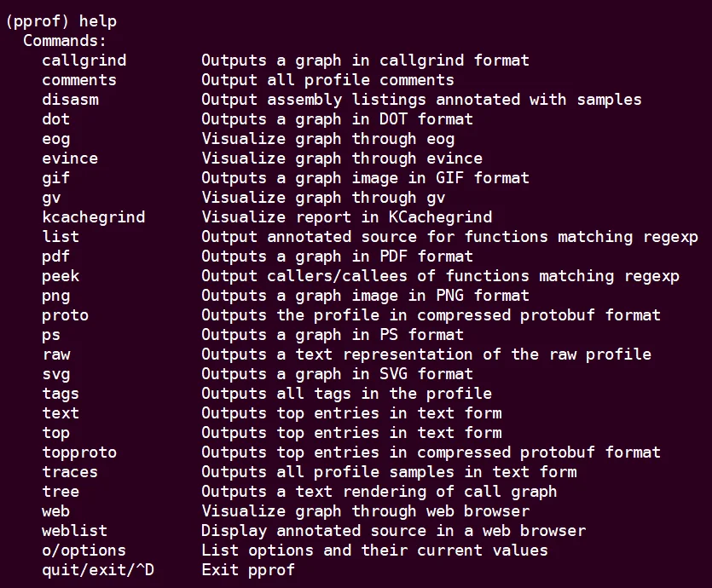Click the o/options entry
Screen dimensions: 712x588
pyautogui.click(x=84, y=551)
